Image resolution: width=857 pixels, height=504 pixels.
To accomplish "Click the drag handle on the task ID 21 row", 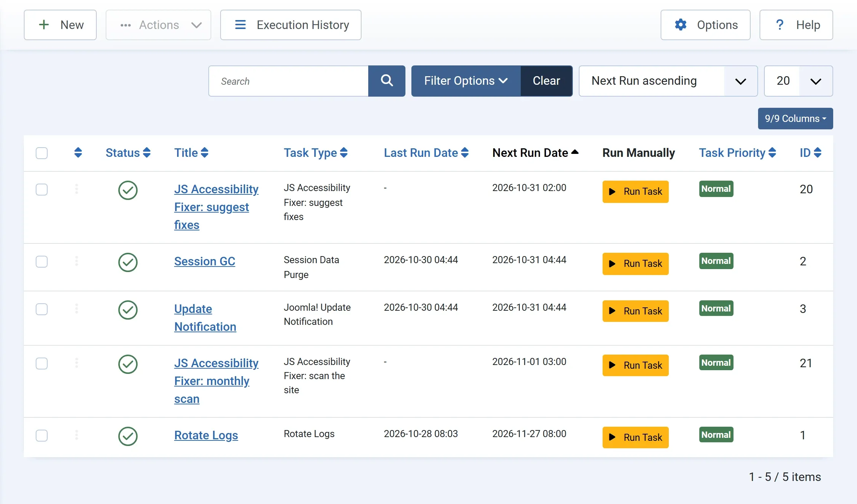I will click(77, 363).
